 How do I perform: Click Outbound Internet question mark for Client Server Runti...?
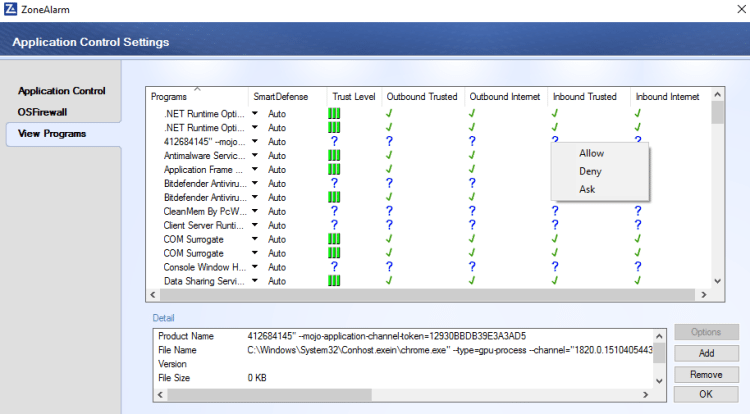pyautogui.click(x=472, y=225)
